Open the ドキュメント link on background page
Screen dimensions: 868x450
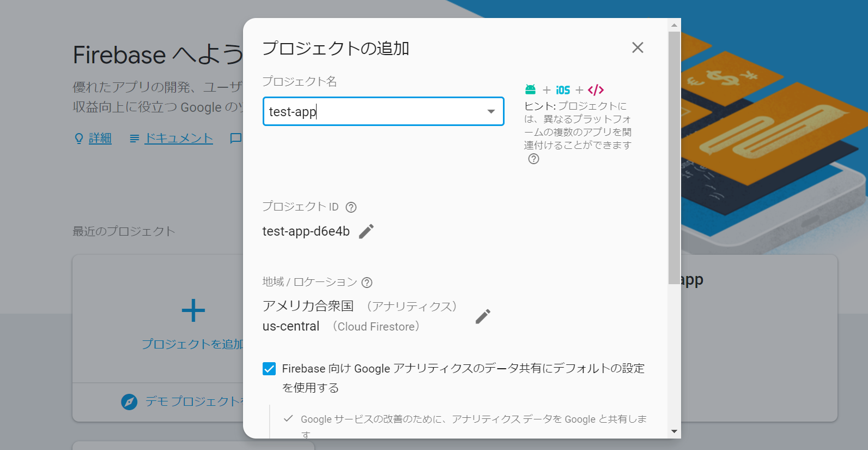click(179, 139)
